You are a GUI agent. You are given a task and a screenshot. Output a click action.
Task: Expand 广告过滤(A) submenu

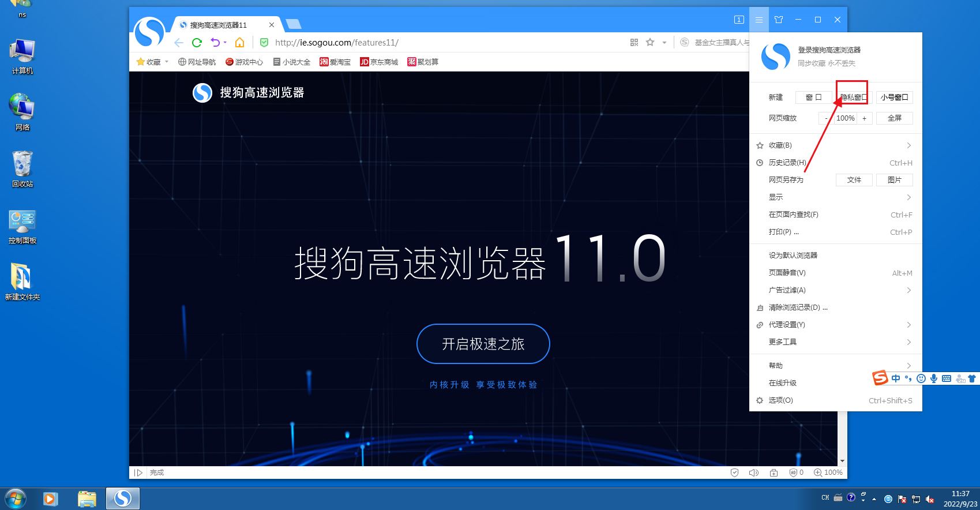click(836, 290)
